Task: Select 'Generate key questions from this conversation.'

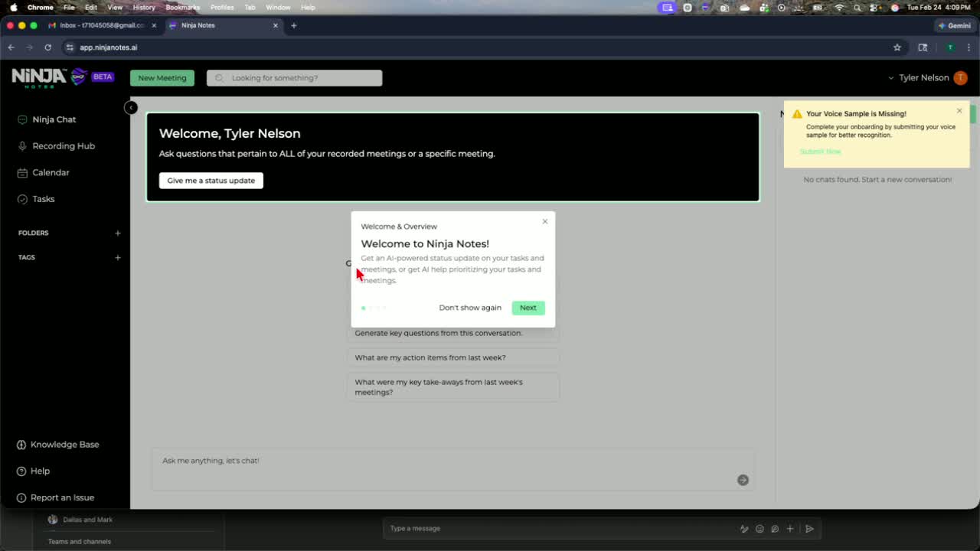Action: [452, 333]
